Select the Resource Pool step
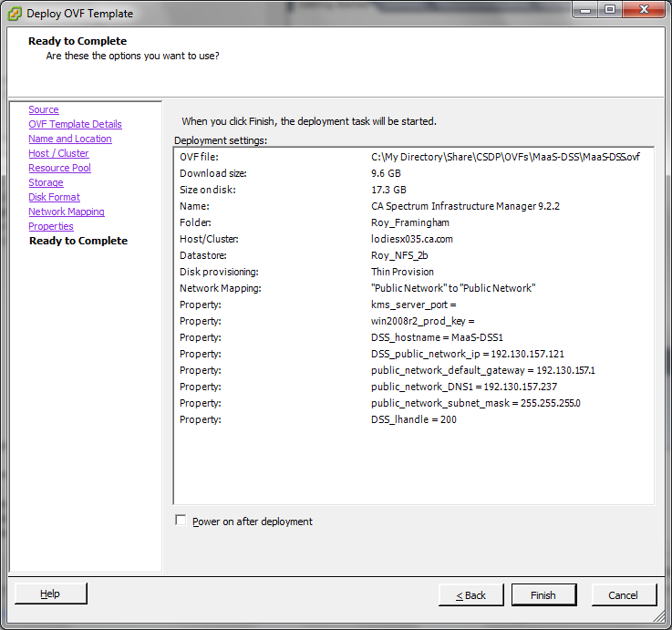Image resolution: width=672 pixels, height=630 pixels. point(59,168)
